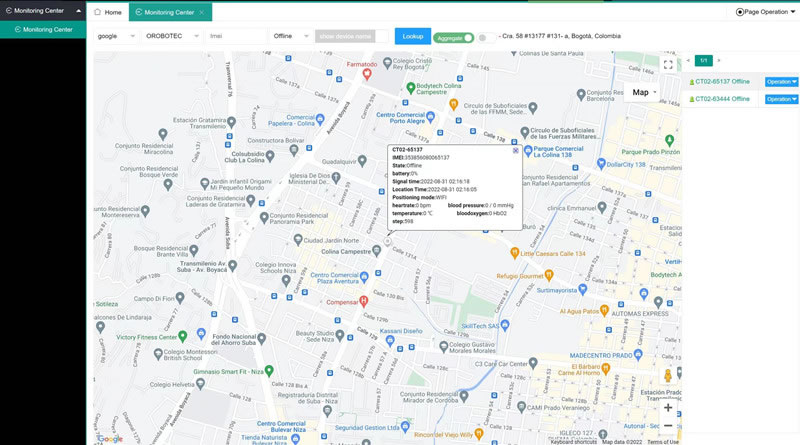
Task: Click the Farmatodo pharmacy pin
Action: [x=366, y=75]
